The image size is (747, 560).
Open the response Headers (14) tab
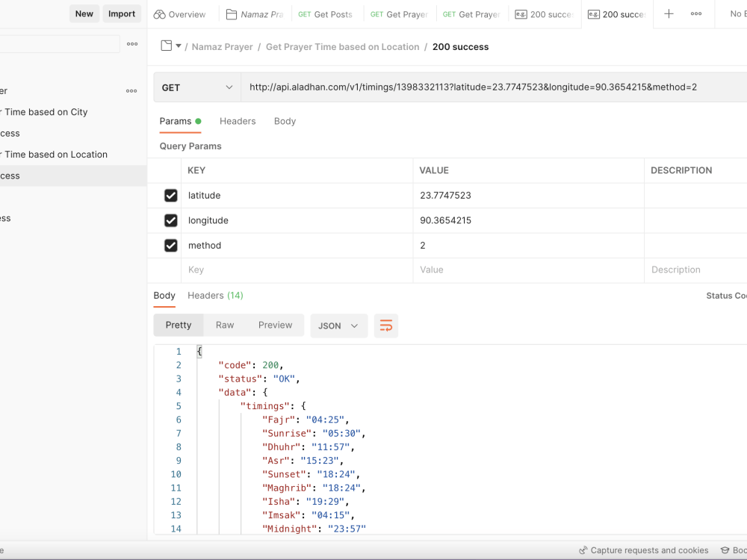coord(215,296)
